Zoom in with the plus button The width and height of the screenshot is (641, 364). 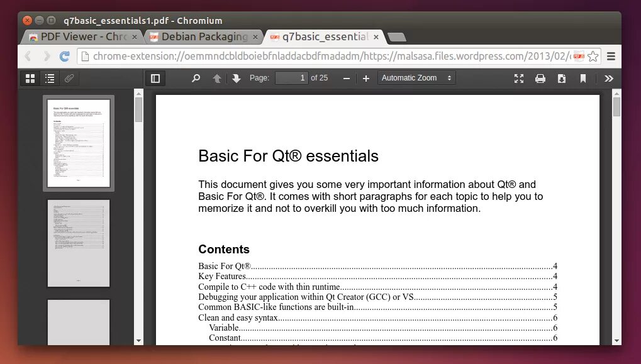pyautogui.click(x=366, y=79)
